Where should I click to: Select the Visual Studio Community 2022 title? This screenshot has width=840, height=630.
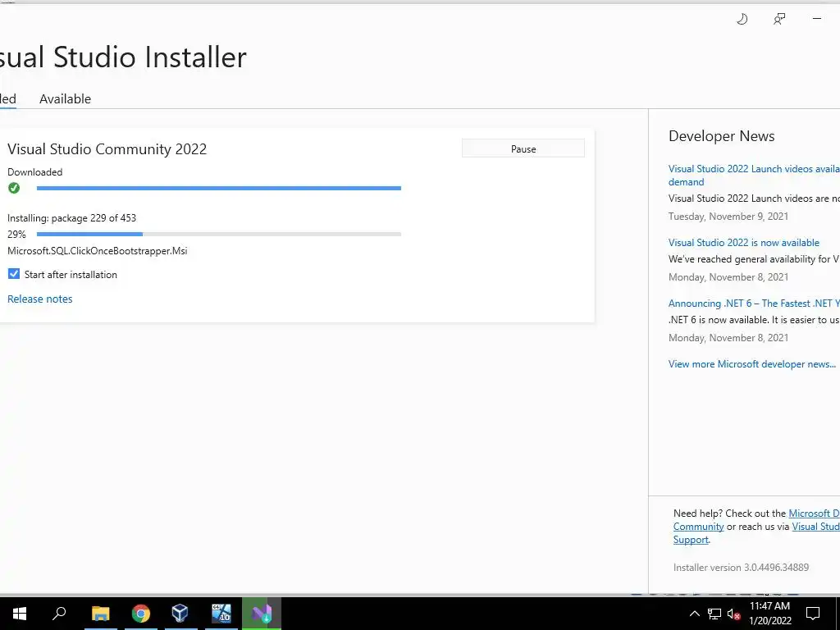(107, 149)
